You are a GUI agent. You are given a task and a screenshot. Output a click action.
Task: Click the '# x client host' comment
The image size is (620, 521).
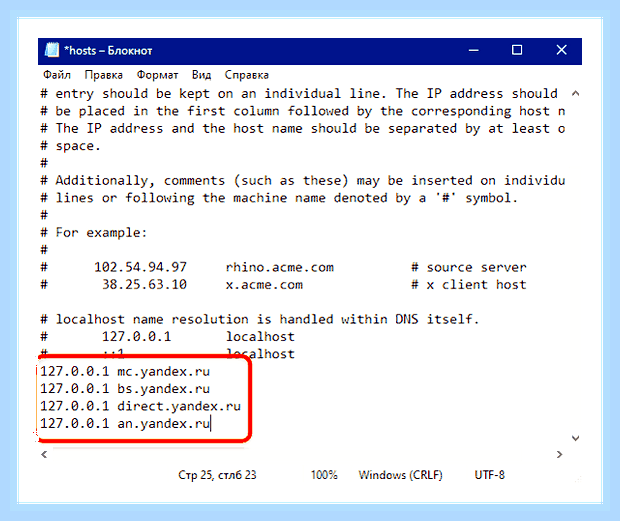tap(469, 285)
